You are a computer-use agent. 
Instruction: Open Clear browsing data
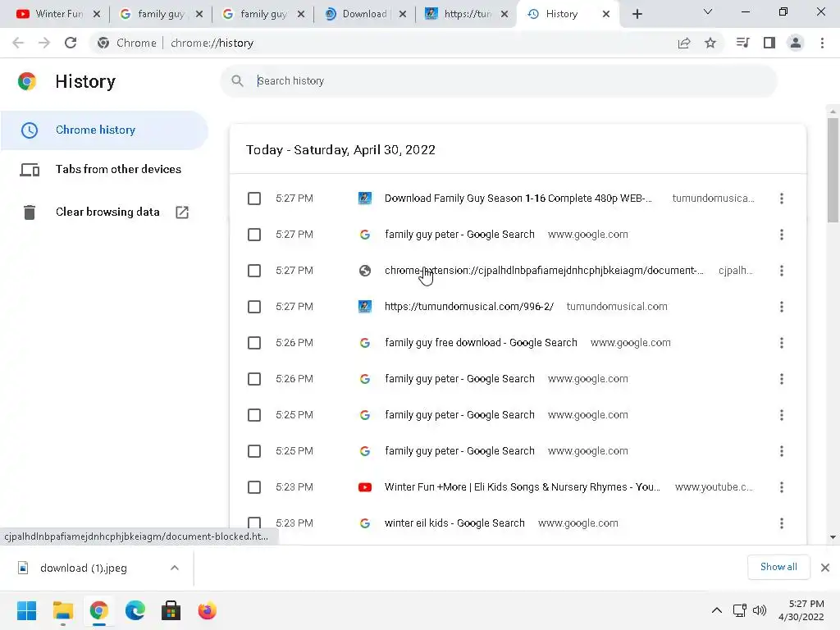coord(104,212)
